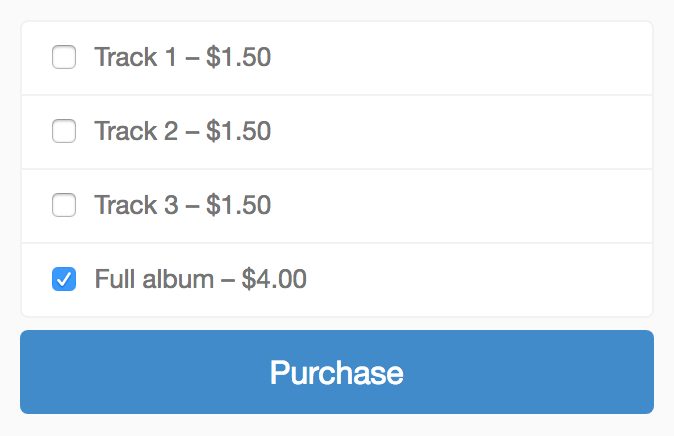Click the Purchase button
This screenshot has width=674, height=436.
coord(337,372)
